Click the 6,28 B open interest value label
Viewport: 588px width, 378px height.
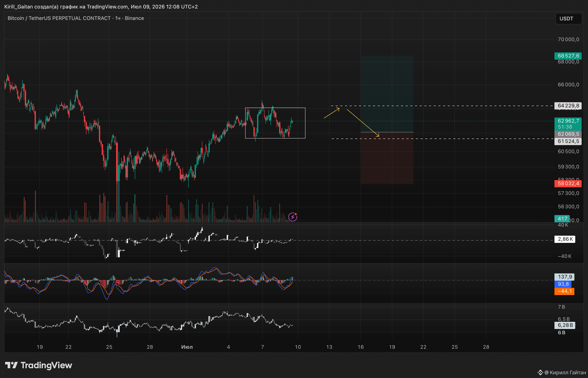pyautogui.click(x=565, y=325)
